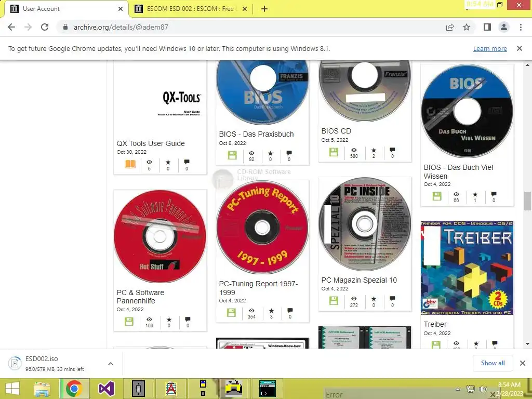Close the ESCOM ESD 002 tab
This screenshot has width=532, height=399.
pos(245,9)
